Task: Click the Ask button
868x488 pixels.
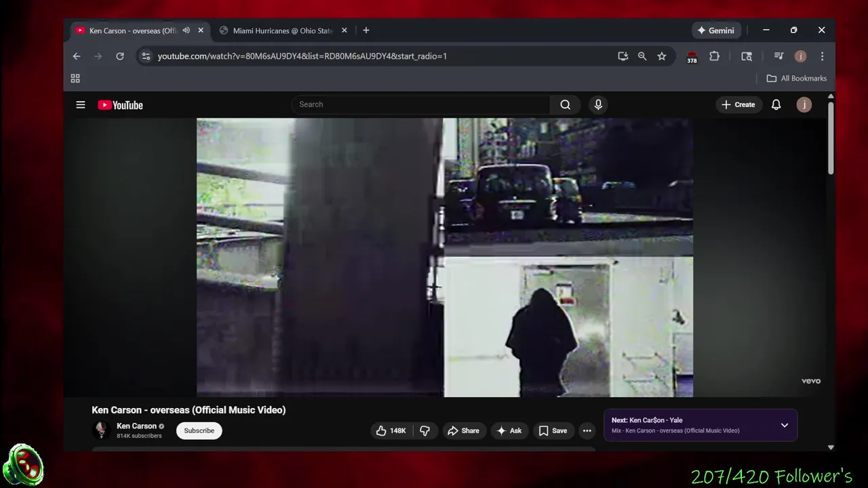Action: [509, 430]
